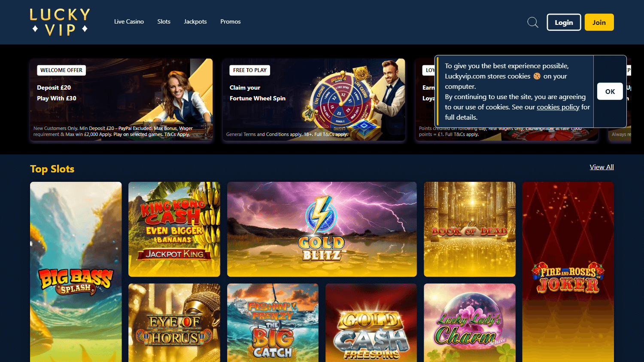Launch King Kong Cash Even Bigger Bananas

click(174, 229)
